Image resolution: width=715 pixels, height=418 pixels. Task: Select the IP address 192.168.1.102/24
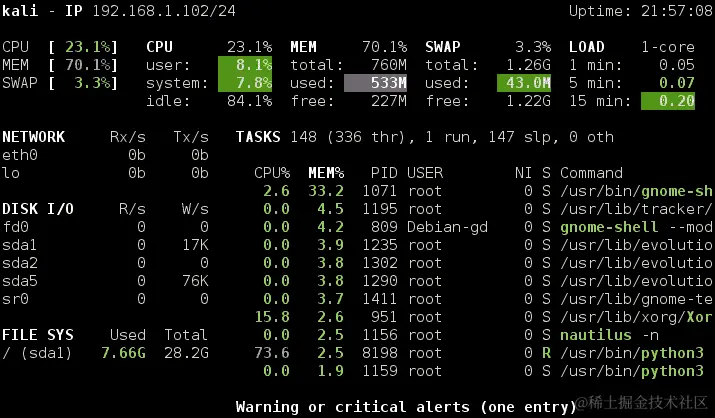tap(164, 10)
